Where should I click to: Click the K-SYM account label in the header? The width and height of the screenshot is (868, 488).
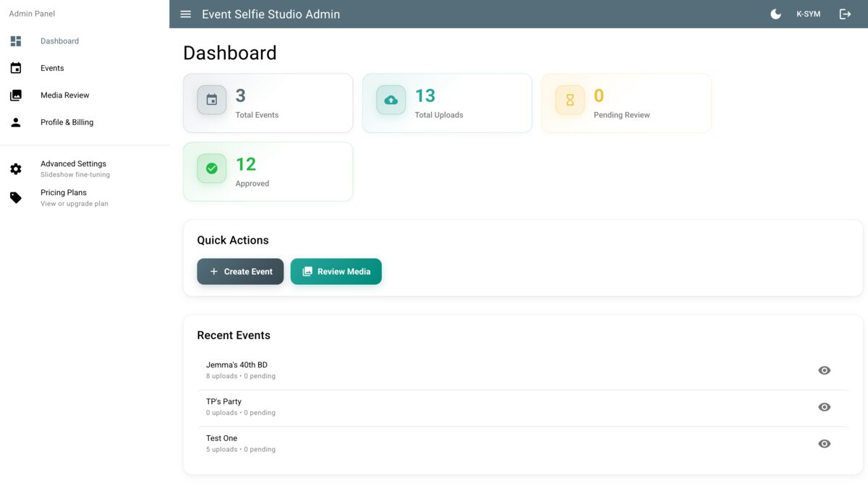coord(808,13)
